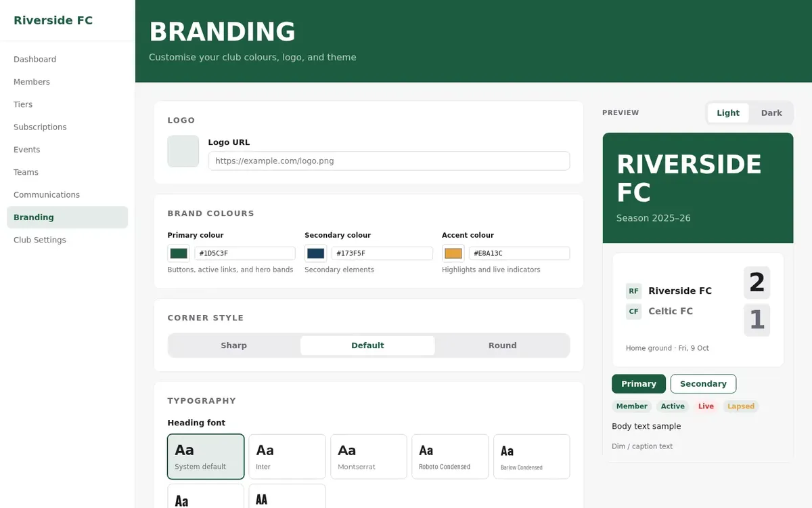The height and width of the screenshot is (508, 812).
Task: Open the Secondary colour swatch picker
Action: (x=316, y=253)
